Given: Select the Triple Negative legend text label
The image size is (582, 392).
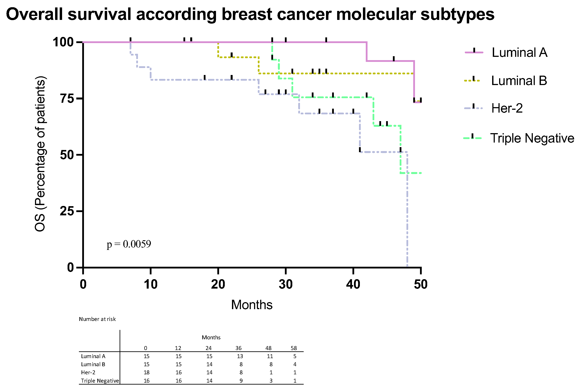Looking at the screenshot, I should pyautogui.click(x=532, y=138).
